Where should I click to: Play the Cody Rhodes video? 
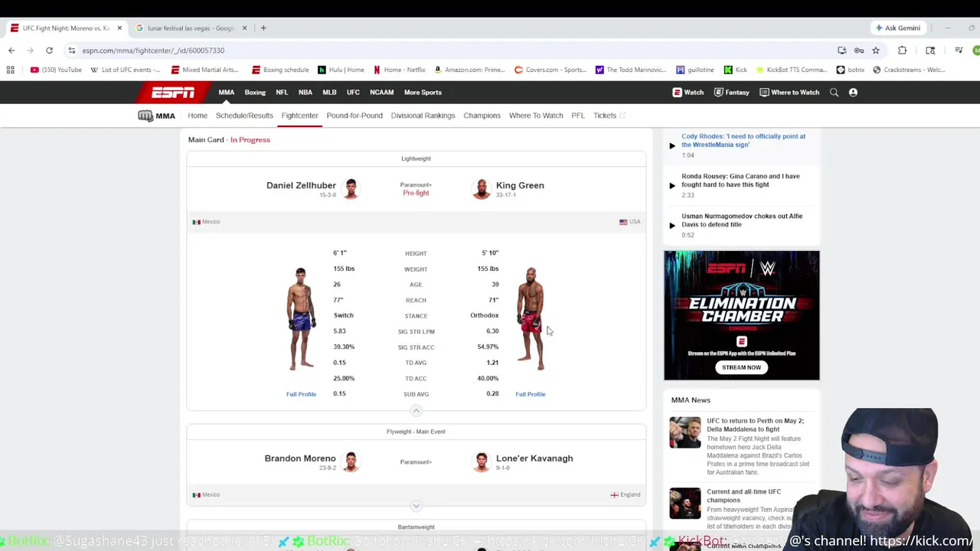(x=672, y=145)
